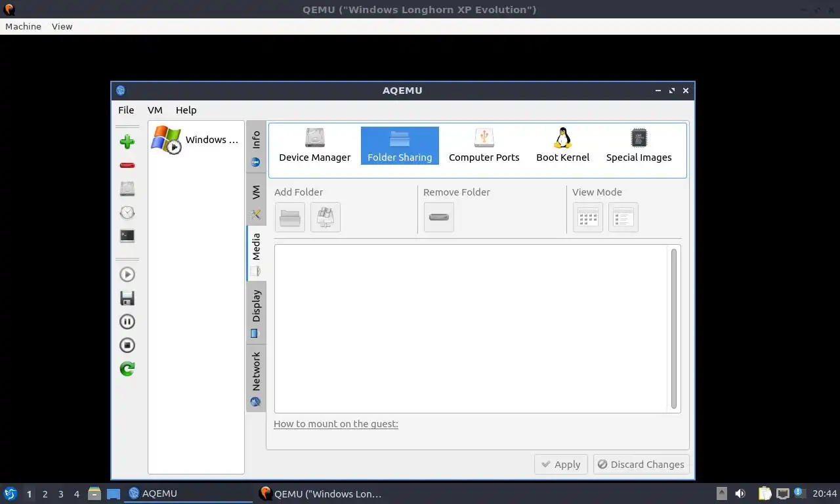Screen dimensions: 840x504
Task: Click the clipboard tray icon
Action: pos(765,493)
